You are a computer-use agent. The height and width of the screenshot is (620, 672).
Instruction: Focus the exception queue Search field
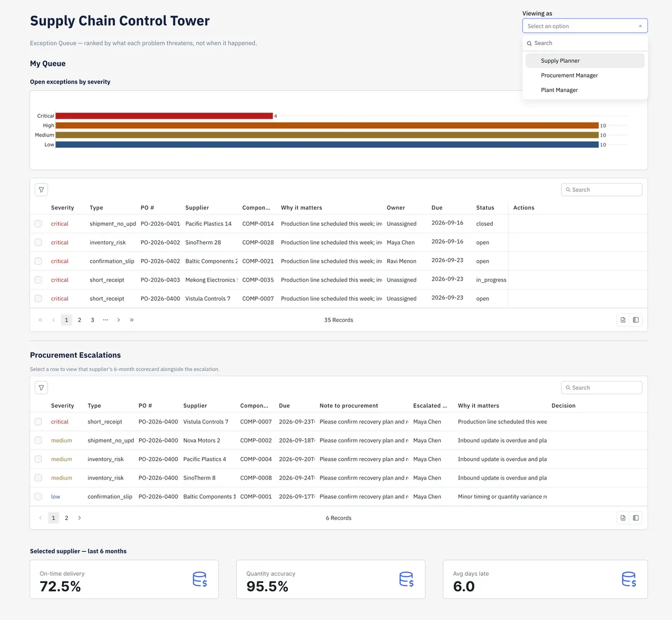coord(601,190)
